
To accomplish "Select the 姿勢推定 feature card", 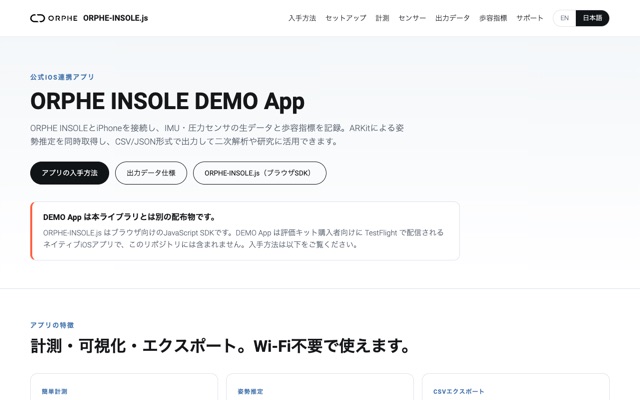I will point(320,387).
